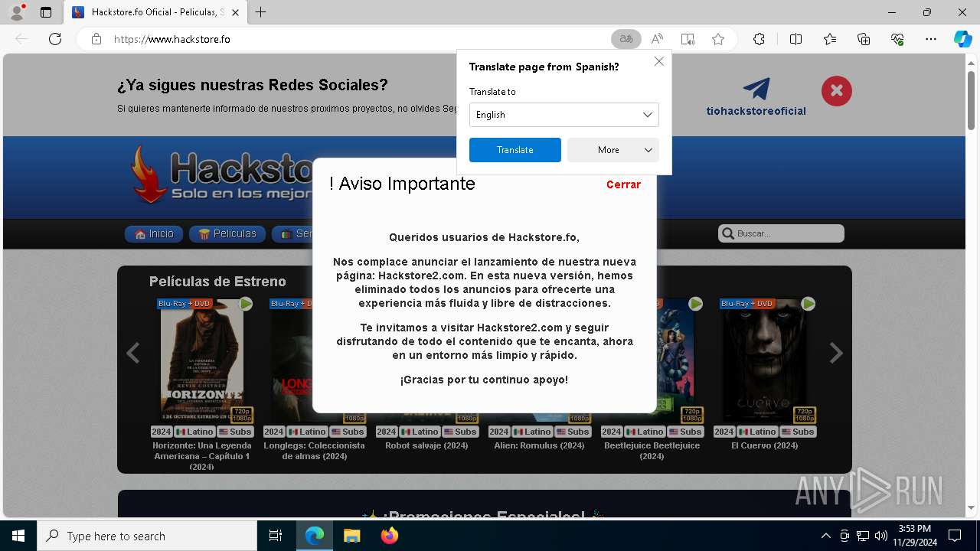Launch Firefox from taskbar
Image resolution: width=980 pixels, height=551 pixels.
coord(390,536)
